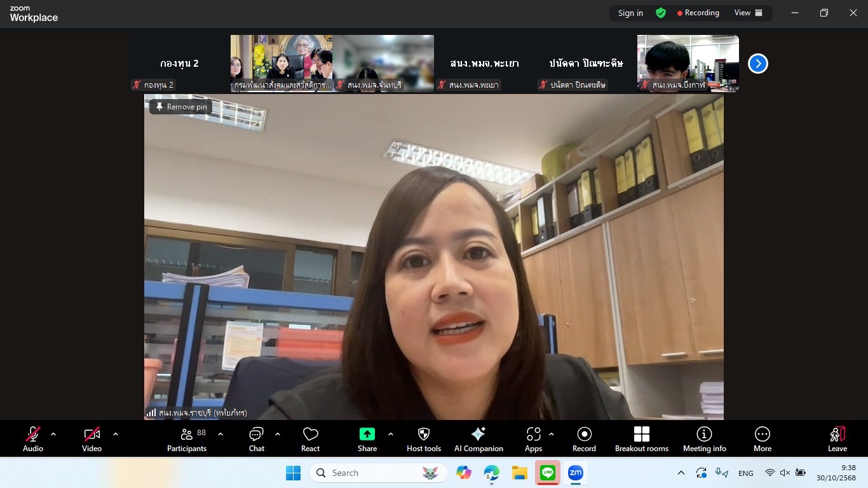The image size is (868, 488).
Task: Show next participants with the blue arrow
Action: [757, 64]
